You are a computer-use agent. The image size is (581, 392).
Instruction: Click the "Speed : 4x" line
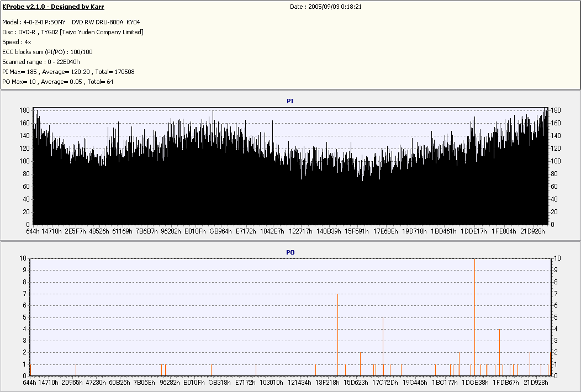[x=17, y=43]
